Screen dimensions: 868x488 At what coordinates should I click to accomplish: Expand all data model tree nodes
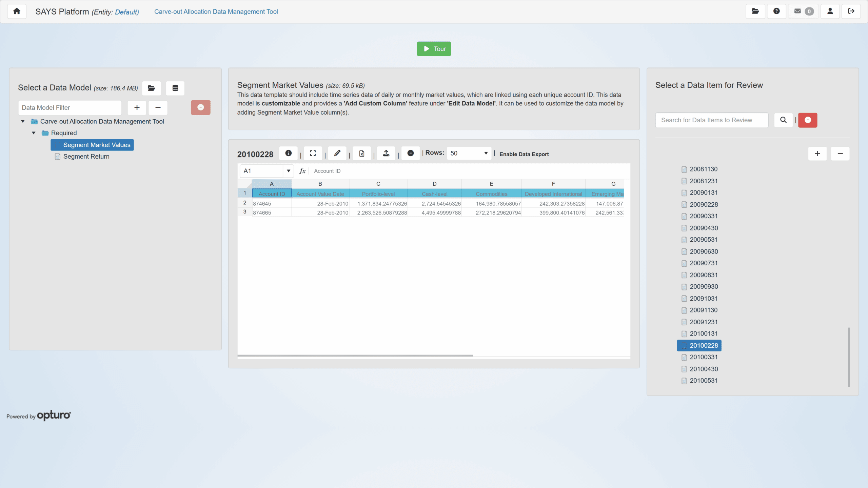click(x=137, y=107)
